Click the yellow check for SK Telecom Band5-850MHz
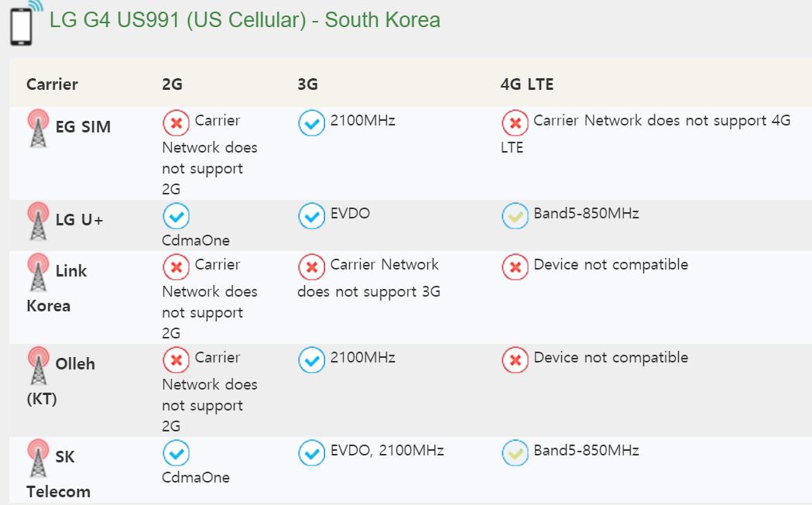Image resolution: width=812 pixels, height=505 pixels. pyautogui.click(x=515, y=452)
